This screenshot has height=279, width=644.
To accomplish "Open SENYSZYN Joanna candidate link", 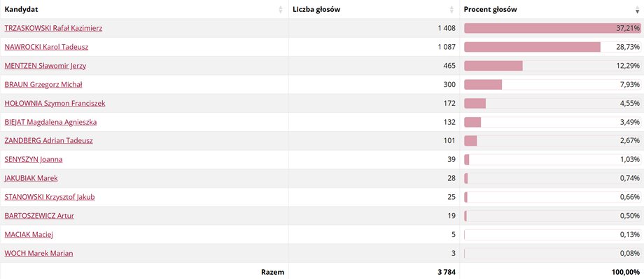I will 34,160.
